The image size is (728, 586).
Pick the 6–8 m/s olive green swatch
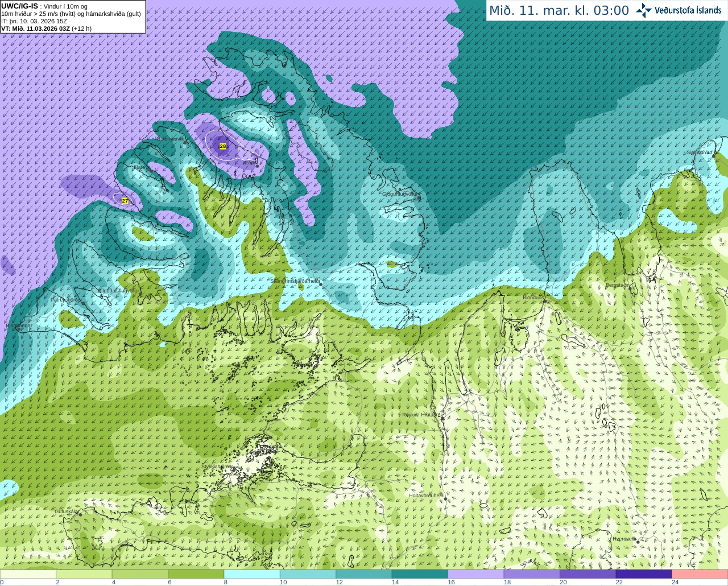pyautogui.click(x=196, y=574)
